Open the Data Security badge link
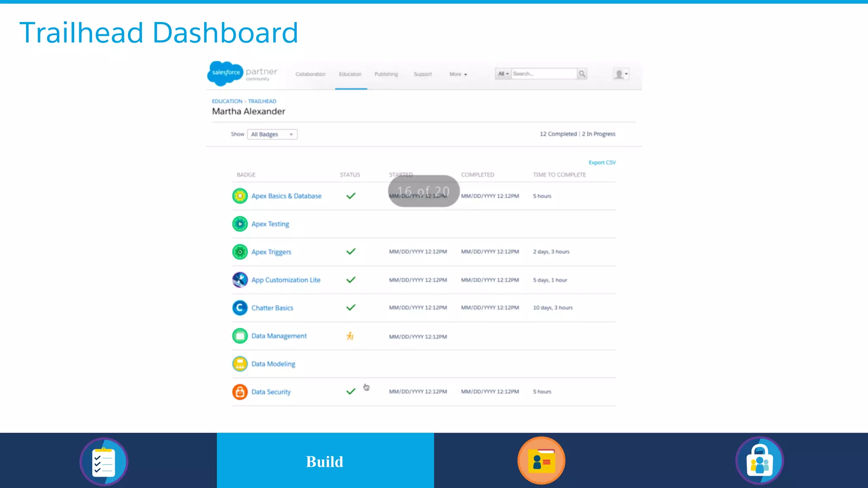Image resolution: width=868 pixels, height=488 pixels. click(x=271, y=392)
